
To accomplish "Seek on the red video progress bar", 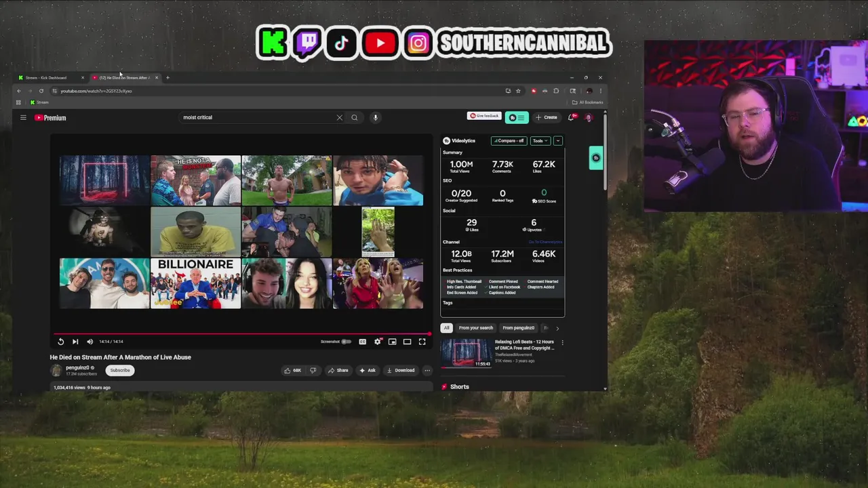I will pyautogui.click(x=241, y=333).
